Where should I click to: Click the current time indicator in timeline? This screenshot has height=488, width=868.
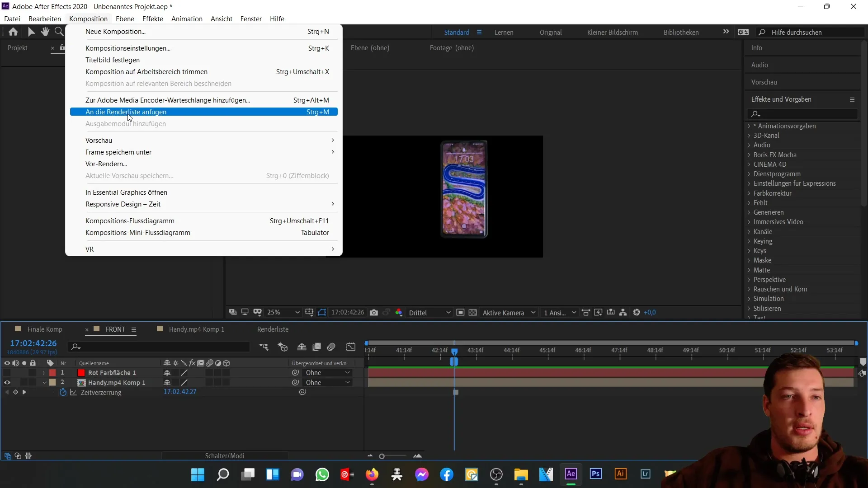[x=454, y=352]
